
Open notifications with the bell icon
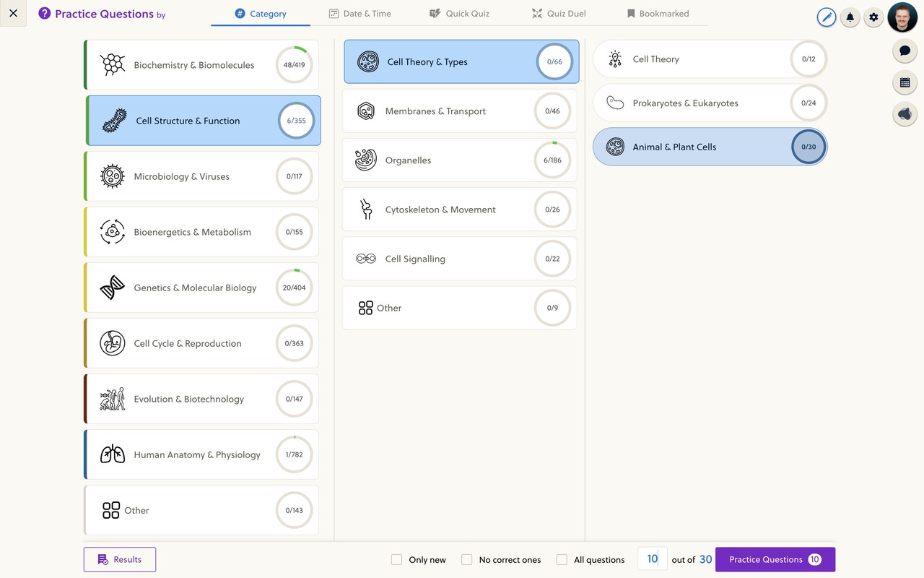850,17
